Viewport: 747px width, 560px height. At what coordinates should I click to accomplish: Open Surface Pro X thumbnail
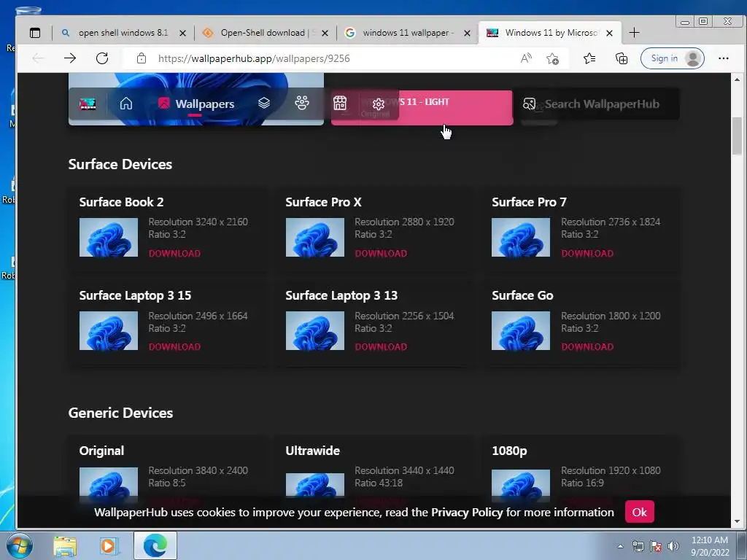[x=315, y=237]
